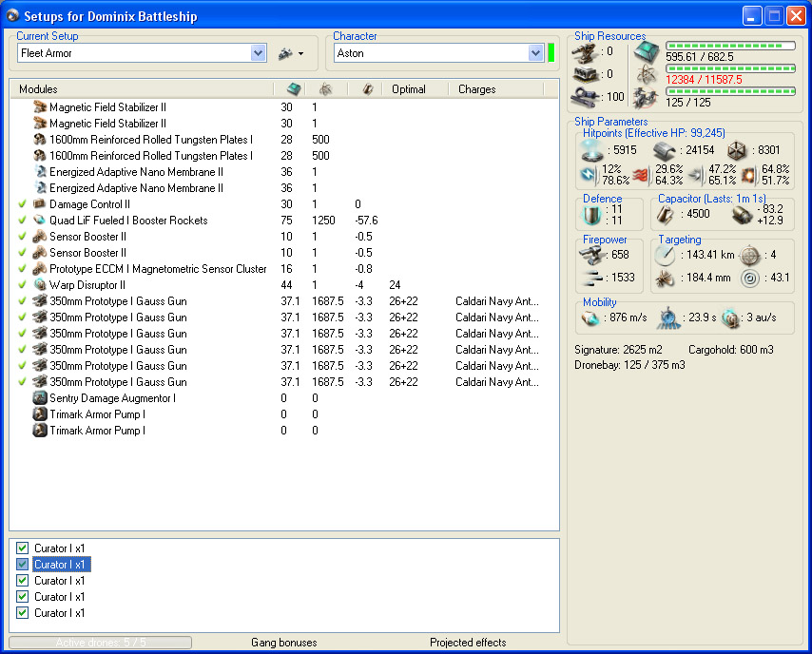Click the turret firepower icon showing 658
Screen dimensions: 812x654
pyautogui.click(x=592, y=255)
